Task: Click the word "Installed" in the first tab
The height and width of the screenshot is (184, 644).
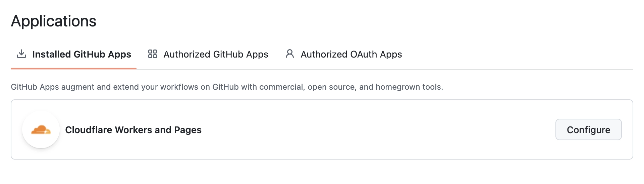Action: click(51, 55)
